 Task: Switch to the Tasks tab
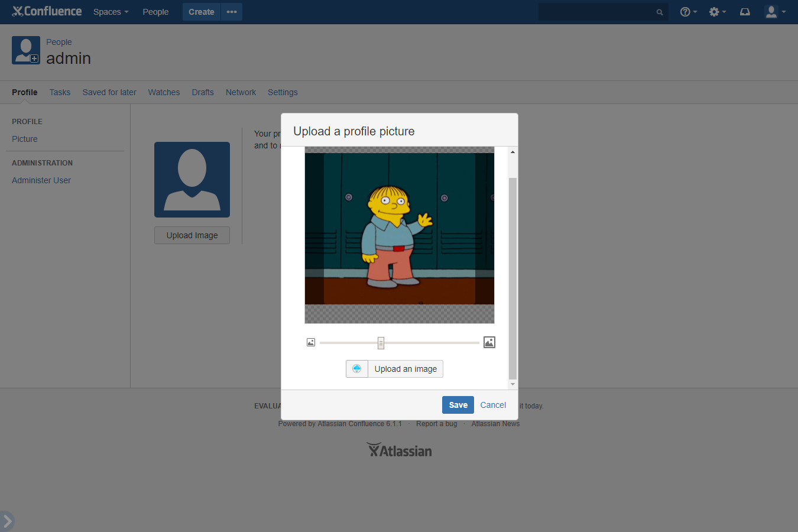(x=60, y=92)
